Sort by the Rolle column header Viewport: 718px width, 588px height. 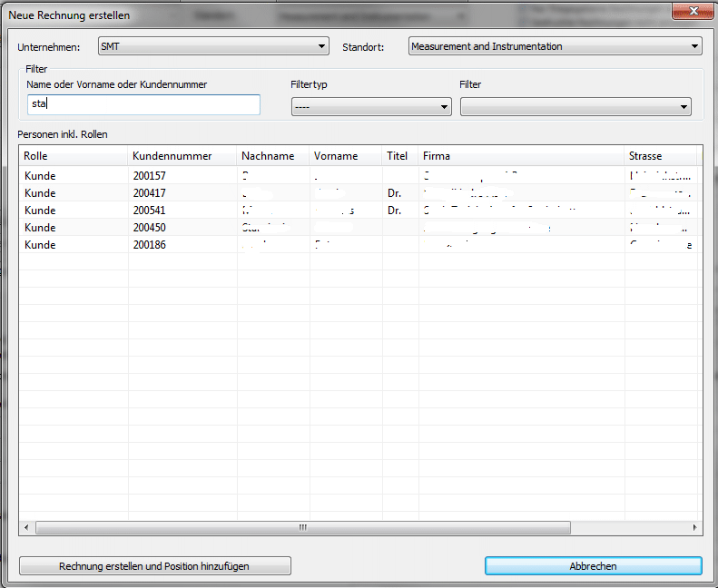[73, 156]
